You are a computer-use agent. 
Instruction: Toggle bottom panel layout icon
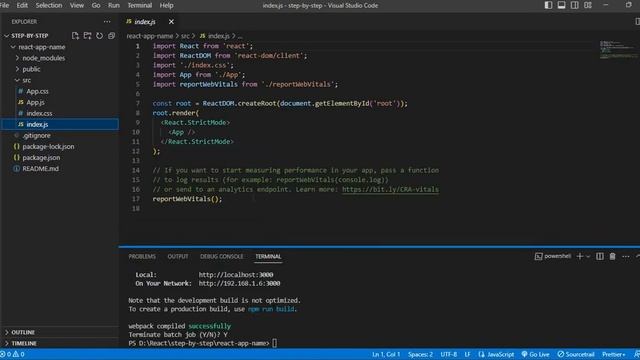[562, 5]
